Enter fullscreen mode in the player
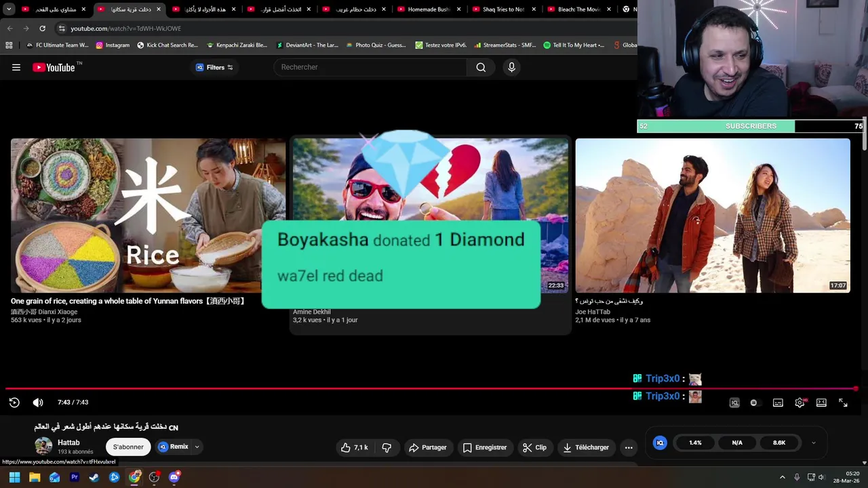 coord(843,403)
